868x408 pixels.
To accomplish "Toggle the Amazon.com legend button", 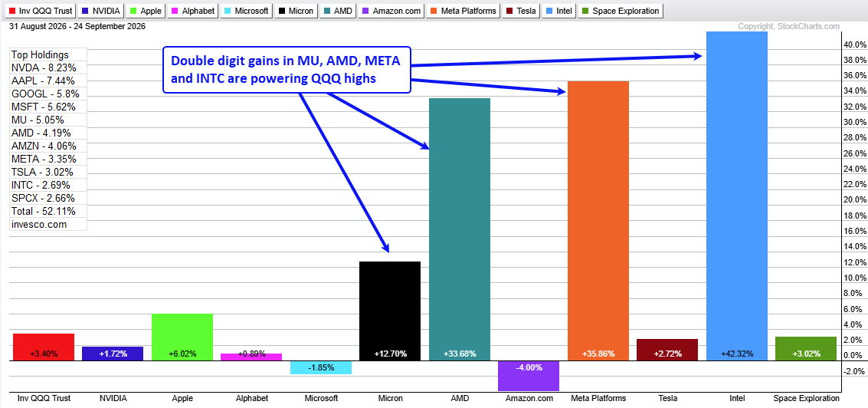I will point(391,11).
